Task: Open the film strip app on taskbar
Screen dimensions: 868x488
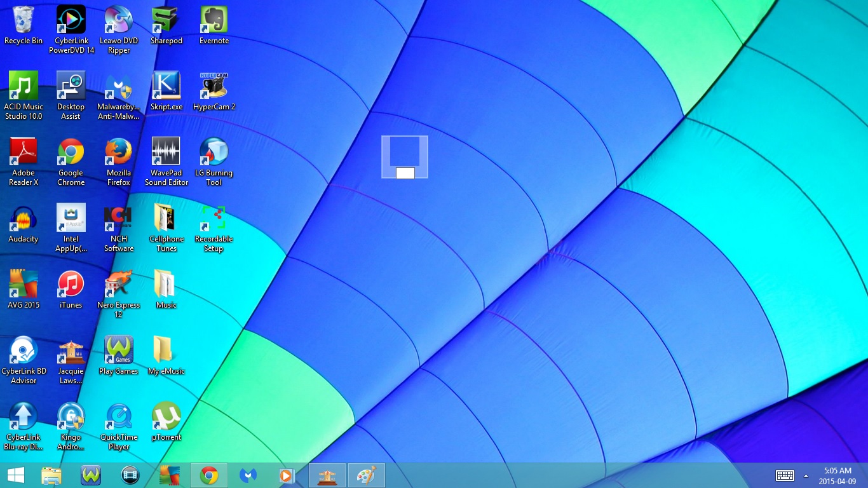Action: pyautogui.click(x=130, y=475)
